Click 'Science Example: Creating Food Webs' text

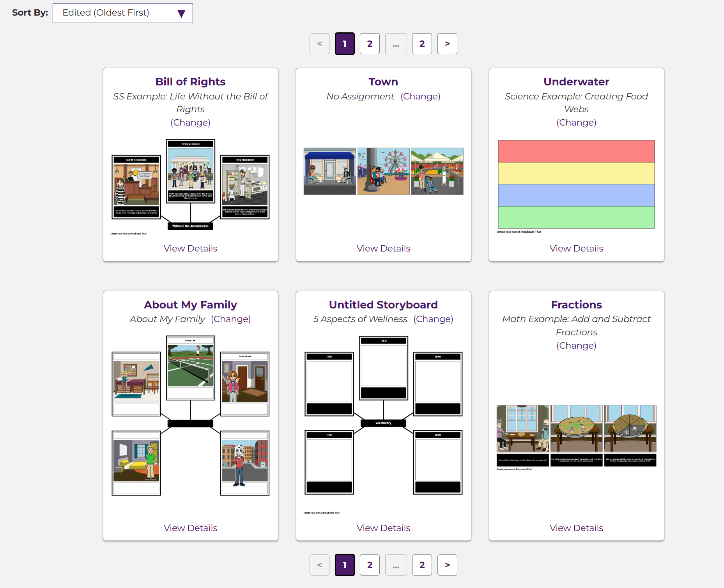[x=576, y=103]
